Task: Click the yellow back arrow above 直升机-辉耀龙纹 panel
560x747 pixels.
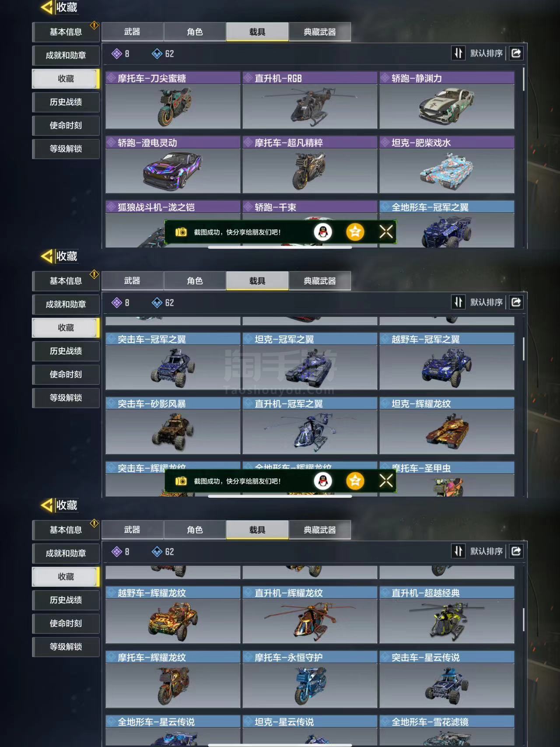Action: (47, 505)
